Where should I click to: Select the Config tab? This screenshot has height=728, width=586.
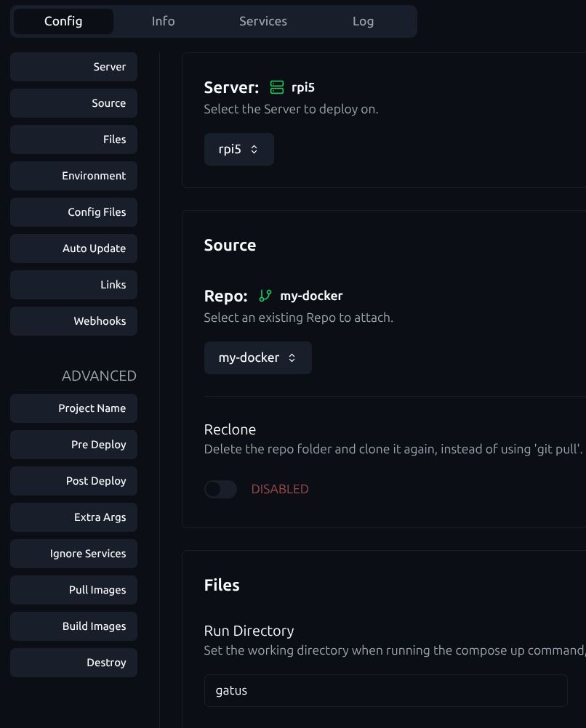click(63, 21)
